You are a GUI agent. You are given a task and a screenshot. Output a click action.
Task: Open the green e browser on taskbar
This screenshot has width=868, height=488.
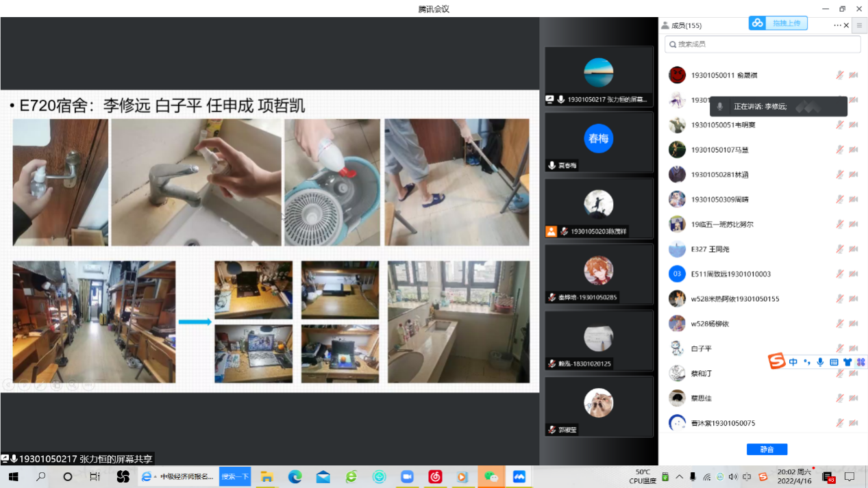(x=351, y=476)
